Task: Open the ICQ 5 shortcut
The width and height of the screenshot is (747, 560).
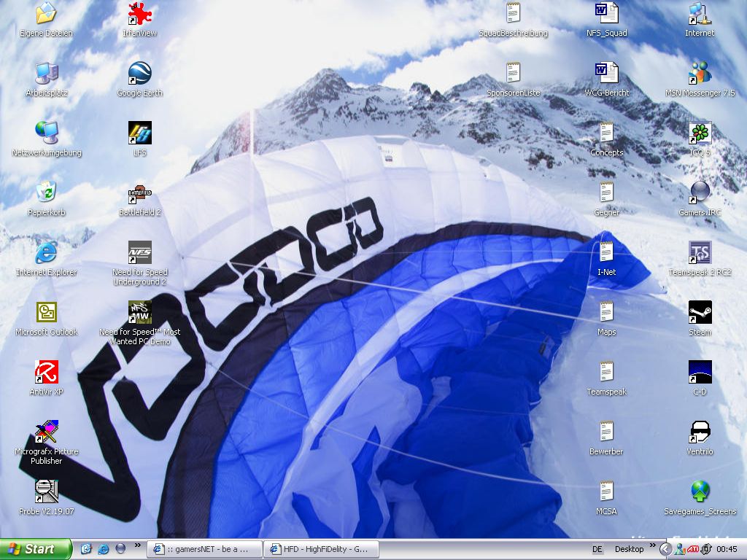Action: pyautogui.click(x=700, y=133)
